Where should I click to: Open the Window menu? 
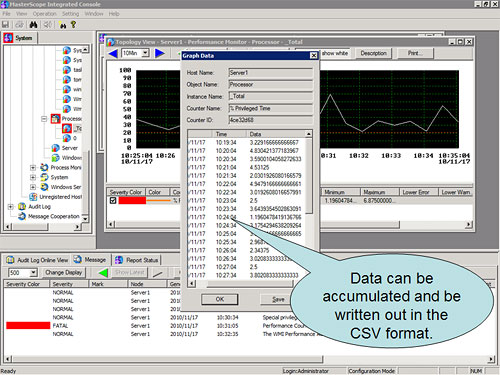(94, 14)
